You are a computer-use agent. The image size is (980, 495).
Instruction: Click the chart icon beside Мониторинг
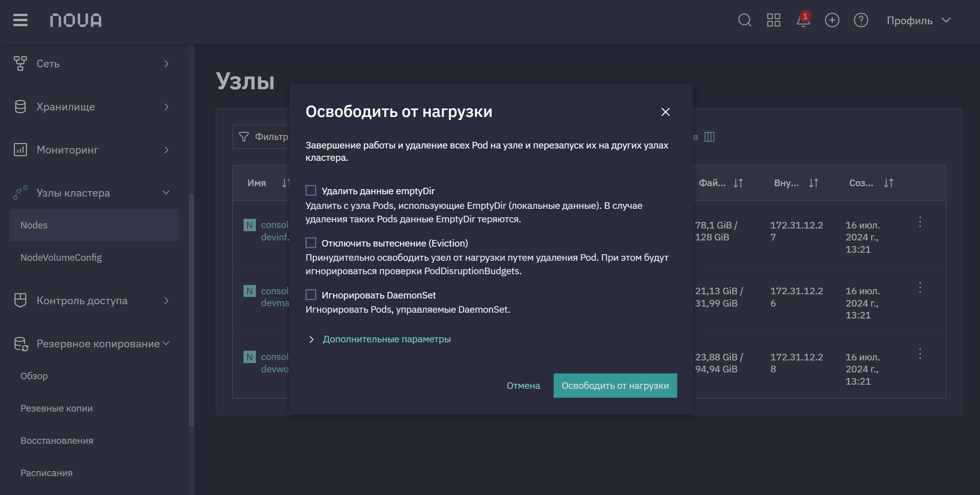pyautogui.click(x=20, y=150)
